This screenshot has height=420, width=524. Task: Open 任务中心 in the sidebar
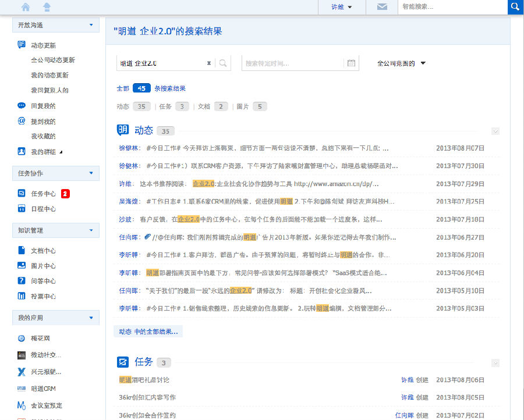43,194
